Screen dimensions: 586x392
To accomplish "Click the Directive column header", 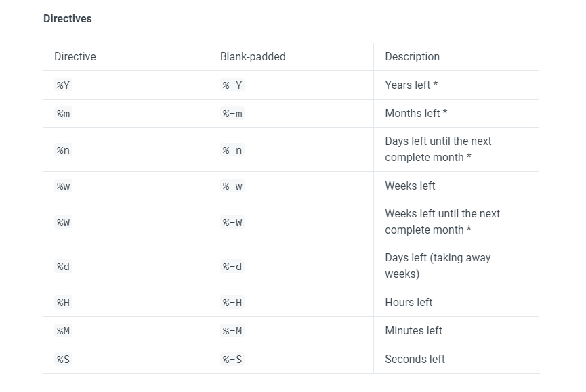I will coord(75,56).
